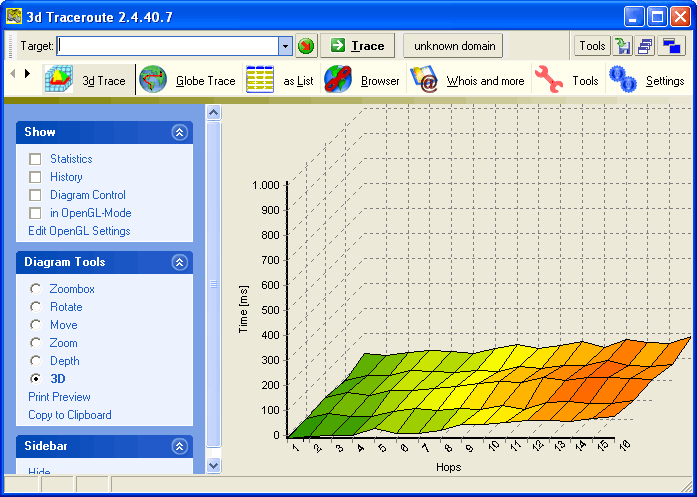Click the 3d Trace cube icon

59,79
